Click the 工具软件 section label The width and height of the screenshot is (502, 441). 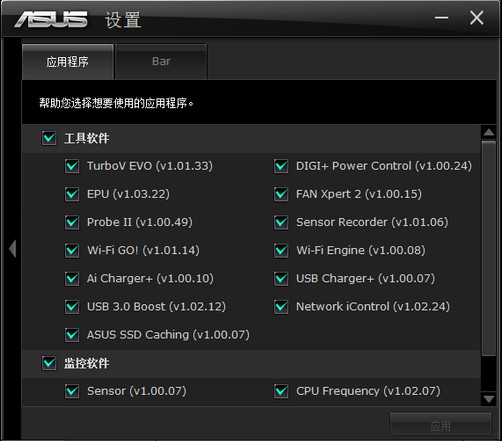click(x=87, y=138)
